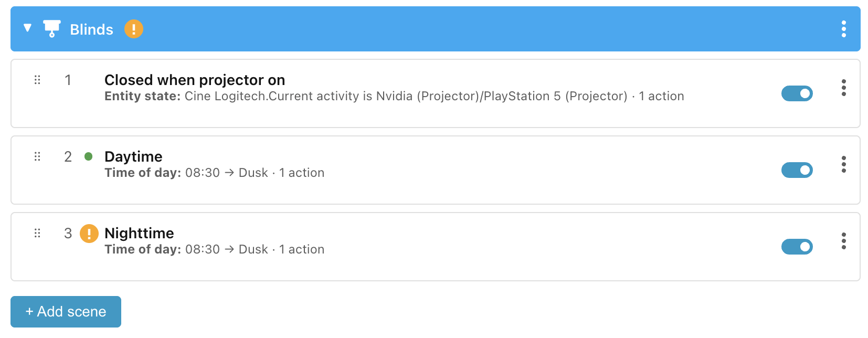The width and height of the screenshot is (868, 338).
Task: Grab the drag handle for scene 1
Action: click(37, 80)
